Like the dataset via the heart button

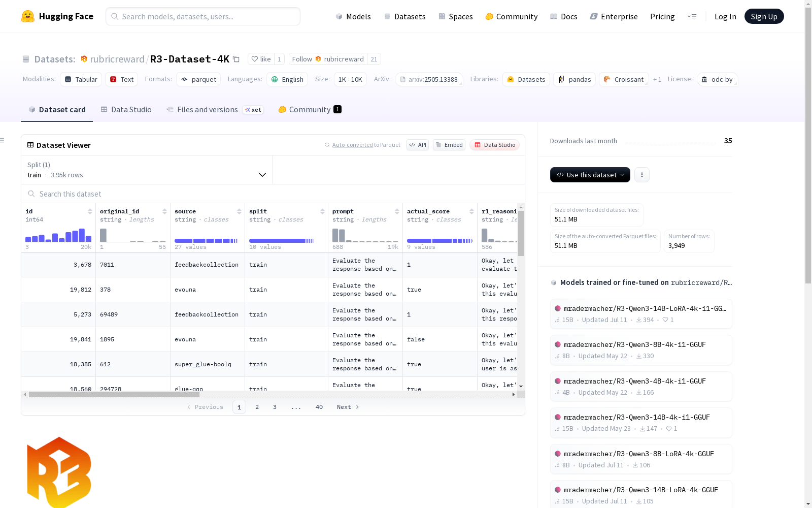coord(261,59)
